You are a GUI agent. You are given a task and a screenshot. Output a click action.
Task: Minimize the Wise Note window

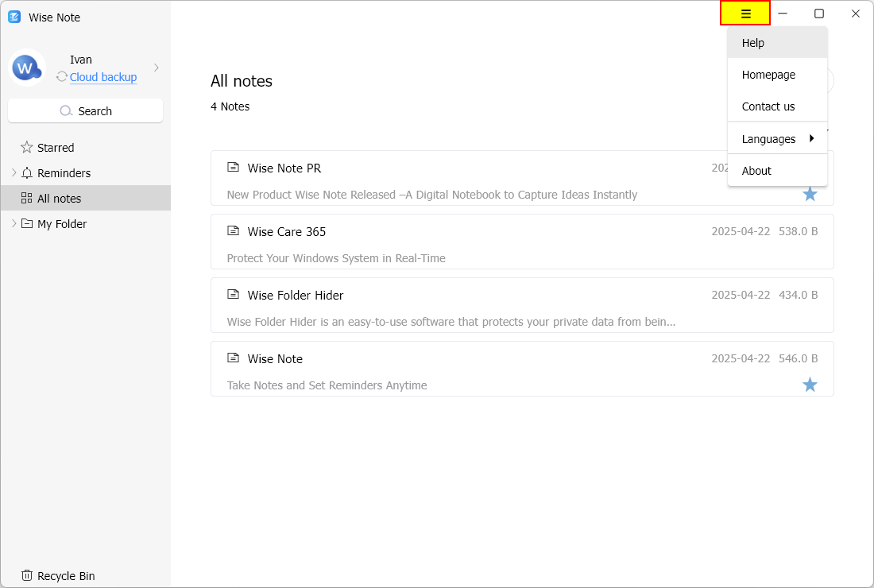783,14
